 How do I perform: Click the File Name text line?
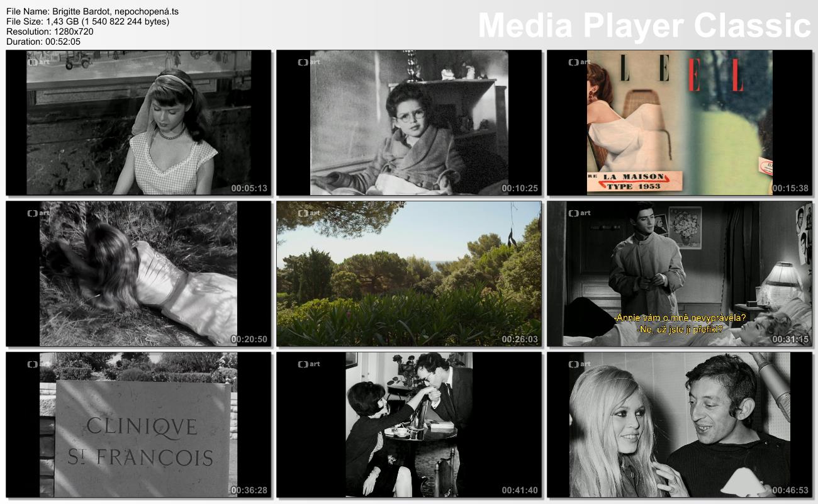[x=92, y=11]
